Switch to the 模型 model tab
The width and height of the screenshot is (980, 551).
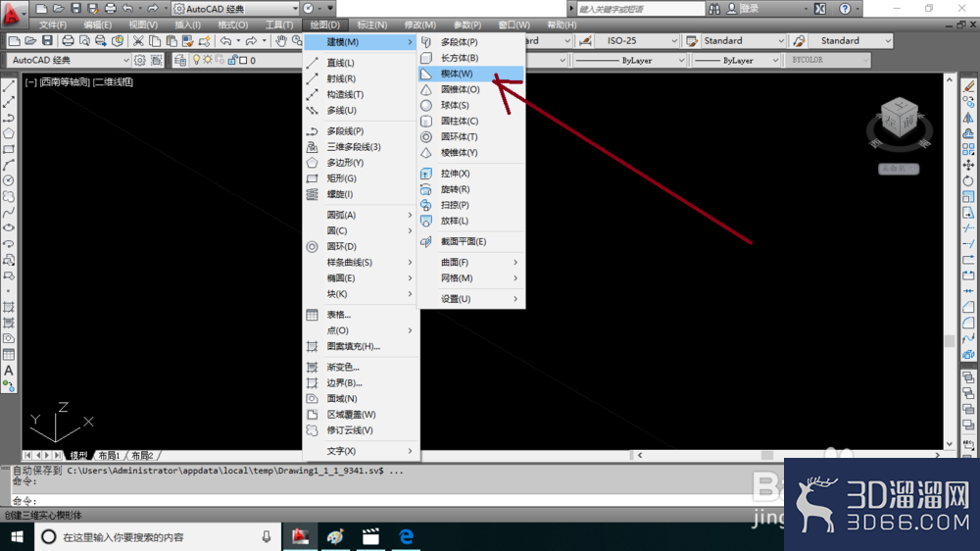pos(78,455)
